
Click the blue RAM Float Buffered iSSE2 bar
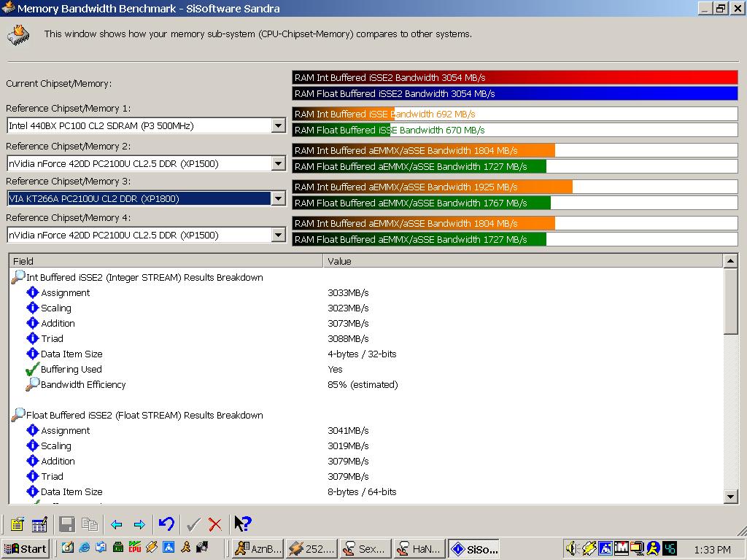(515, 93)
